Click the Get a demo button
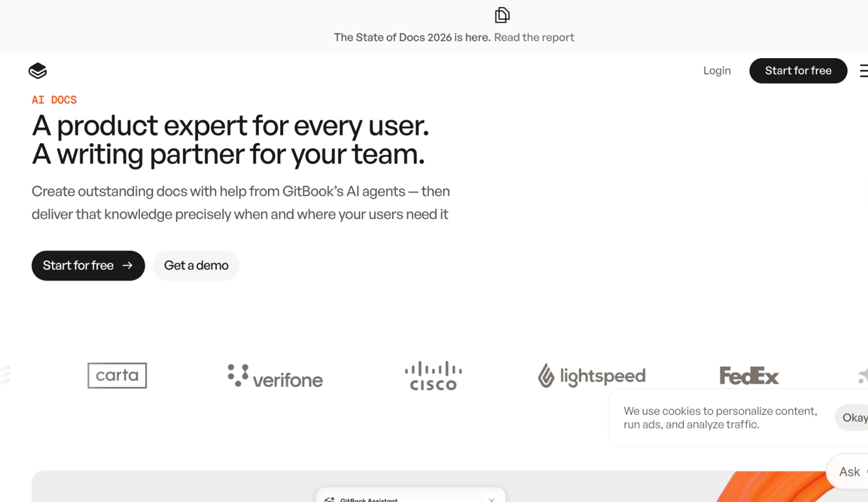868x502 pixels. point(196,265)
